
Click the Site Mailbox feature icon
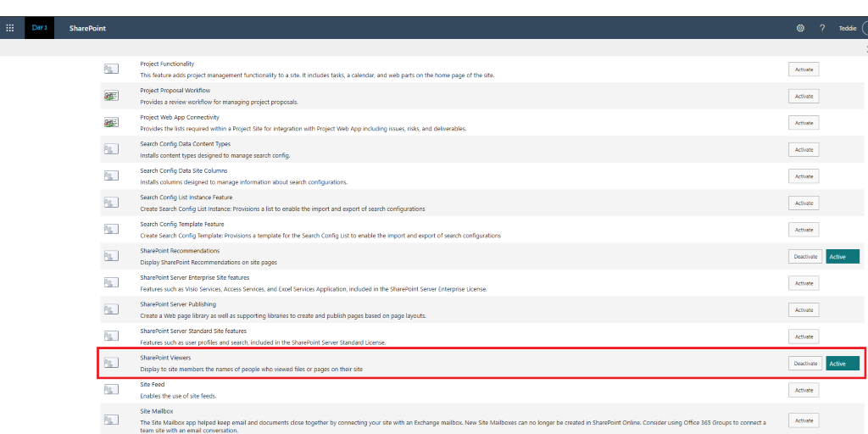[x=111, y=420]
